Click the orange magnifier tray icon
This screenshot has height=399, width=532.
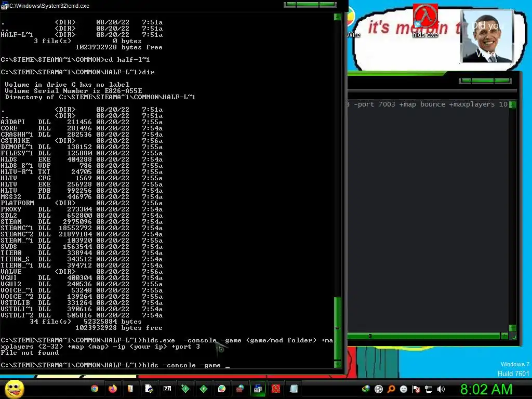391,389
